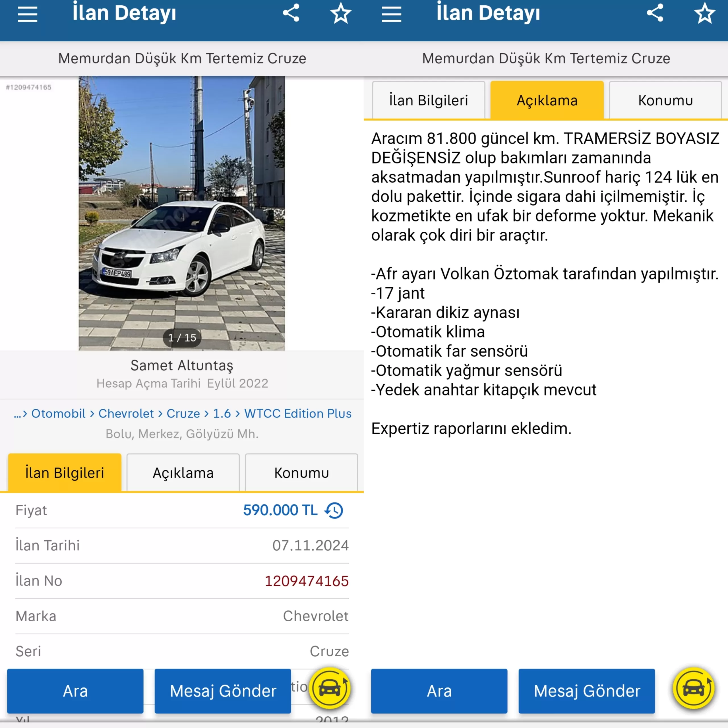Open Konumu tab in right panel

pyautogui.click(x=665, y=100)
